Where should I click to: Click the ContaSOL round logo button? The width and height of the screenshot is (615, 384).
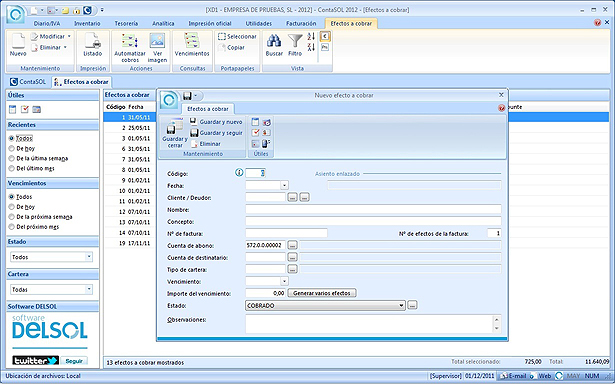(x=16, y=14)
